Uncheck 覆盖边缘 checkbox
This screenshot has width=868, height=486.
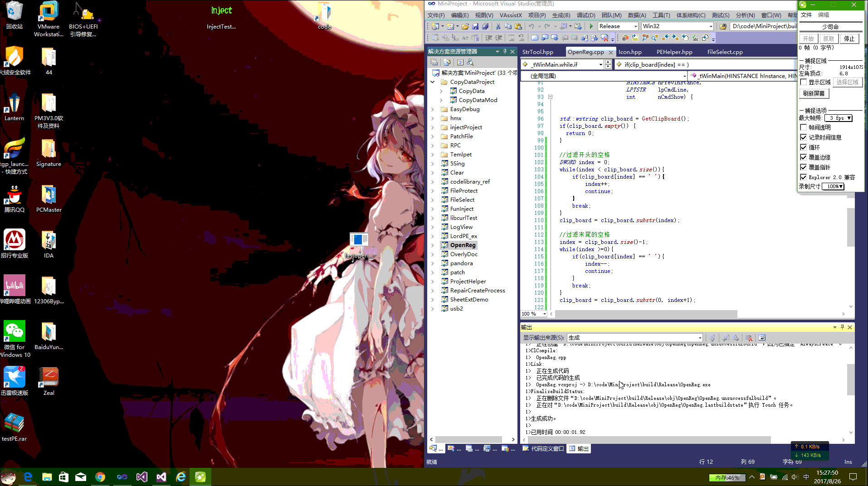coord(804,157)
